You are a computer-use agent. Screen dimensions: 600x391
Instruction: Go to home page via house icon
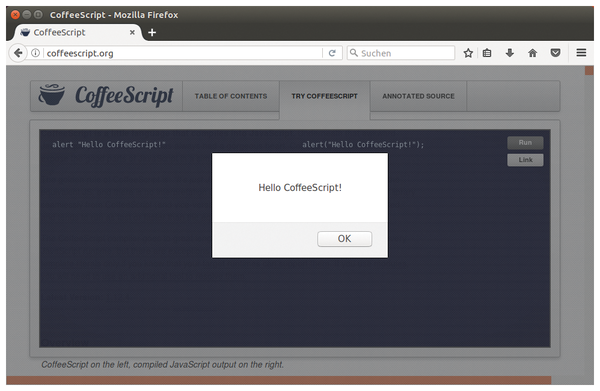pos(532,53)
